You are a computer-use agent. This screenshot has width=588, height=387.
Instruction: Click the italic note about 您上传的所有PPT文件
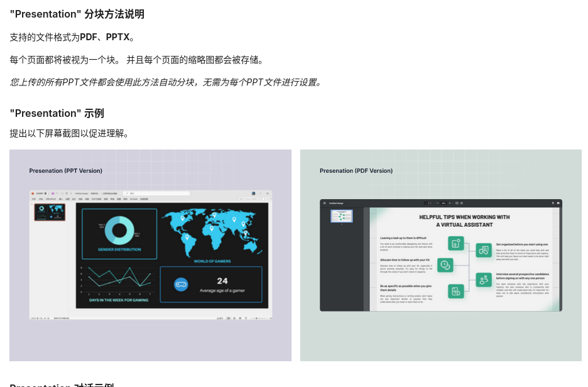point(166,82)
